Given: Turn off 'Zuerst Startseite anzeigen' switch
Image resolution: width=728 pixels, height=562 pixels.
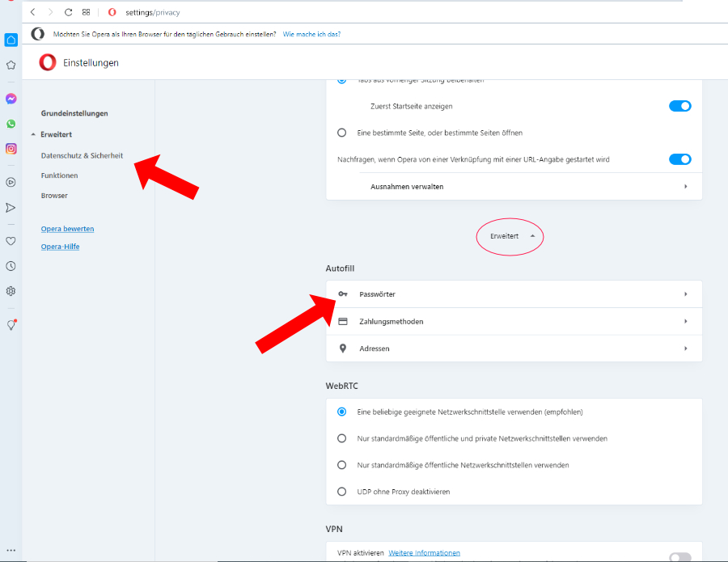Looking at the screenshot, I should coord(679,106).
